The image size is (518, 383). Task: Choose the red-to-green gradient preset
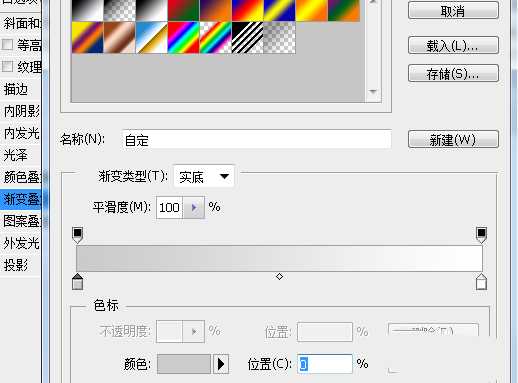183,10
